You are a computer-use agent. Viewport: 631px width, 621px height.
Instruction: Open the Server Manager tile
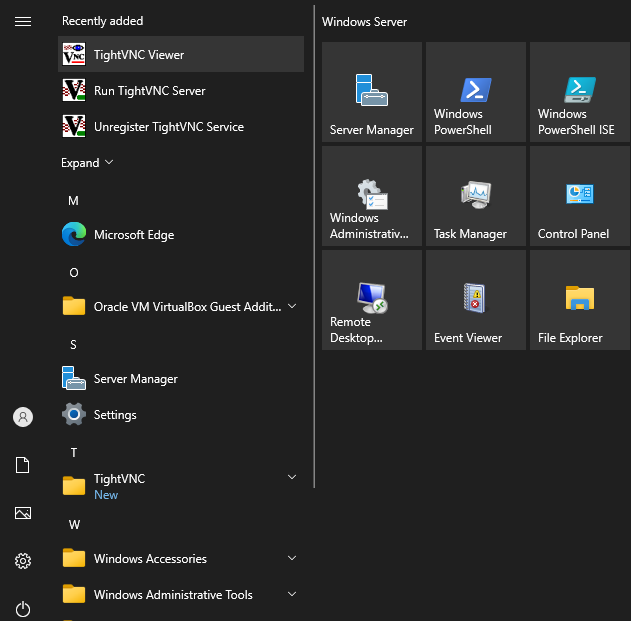(x=372, y=92)
